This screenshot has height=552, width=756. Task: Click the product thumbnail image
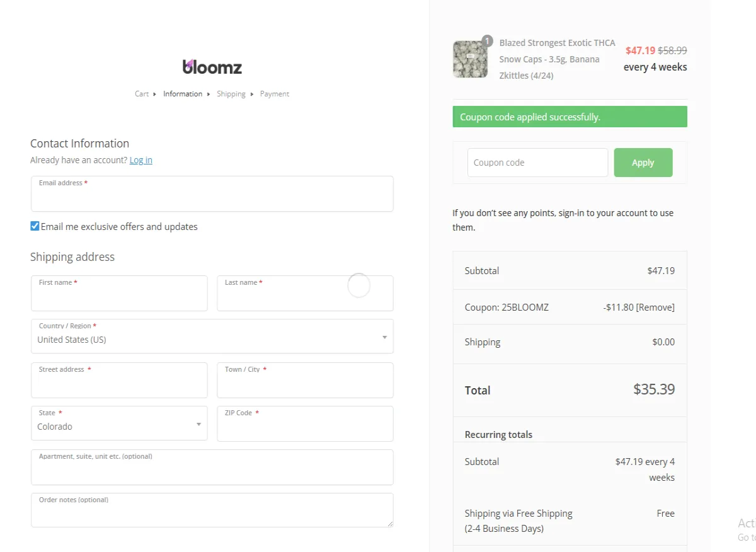click(x=470, y=59)
